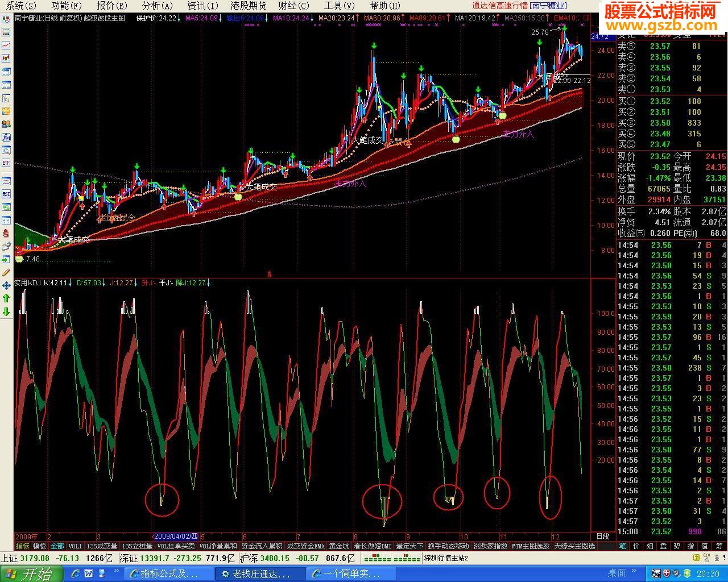The height and width of the screenshot is (582, 728).
Task: Switch to 135成交量 indicator tab
Action: [102, 546]
